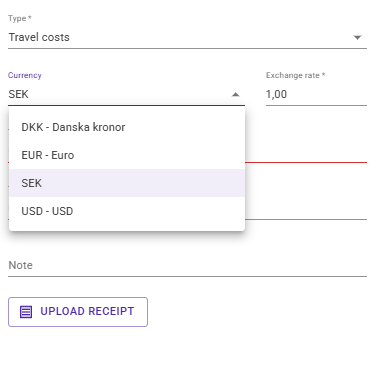Viewport: 385px width, 365px height.
Task: Click the Note placeholder text
Action: pyautogui.click(x=21, y=265)
